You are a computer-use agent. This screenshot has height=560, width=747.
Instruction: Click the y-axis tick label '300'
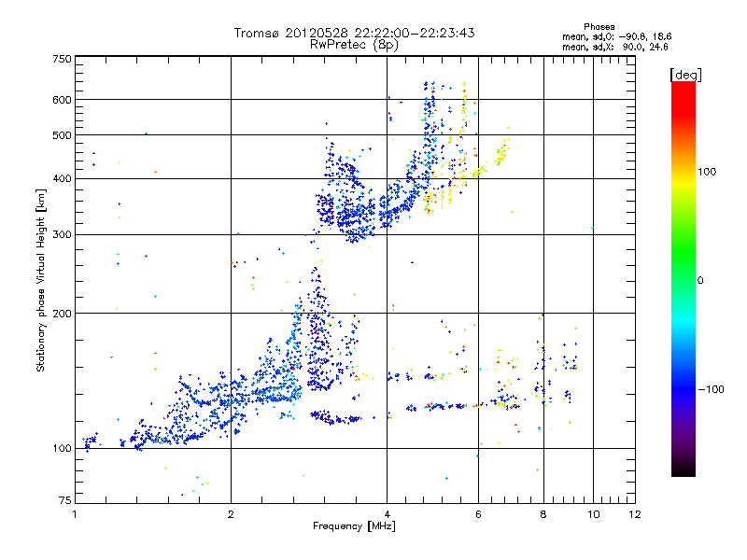pyautogui.click(x=62, y=235)
